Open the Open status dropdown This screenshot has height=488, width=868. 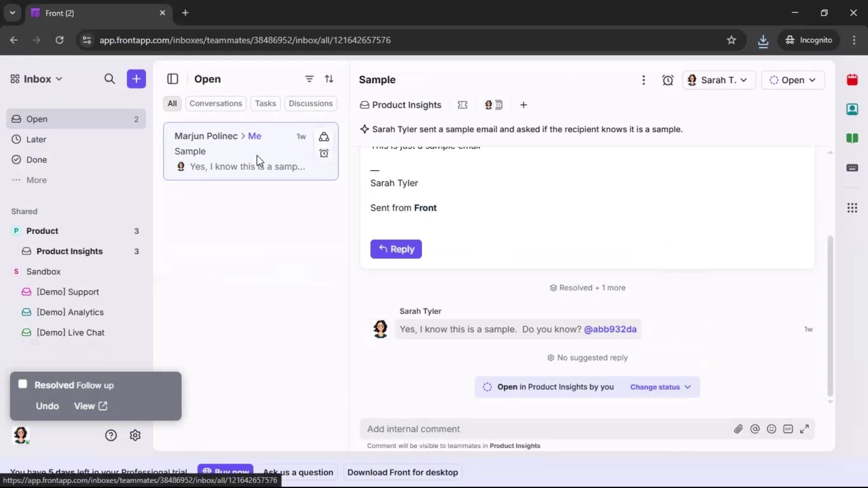pos(793,80)
